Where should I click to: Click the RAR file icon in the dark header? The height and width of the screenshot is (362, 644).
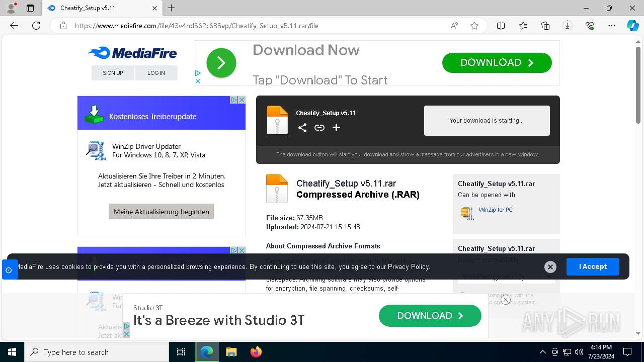pyautogui.click(x=277, y=120)
